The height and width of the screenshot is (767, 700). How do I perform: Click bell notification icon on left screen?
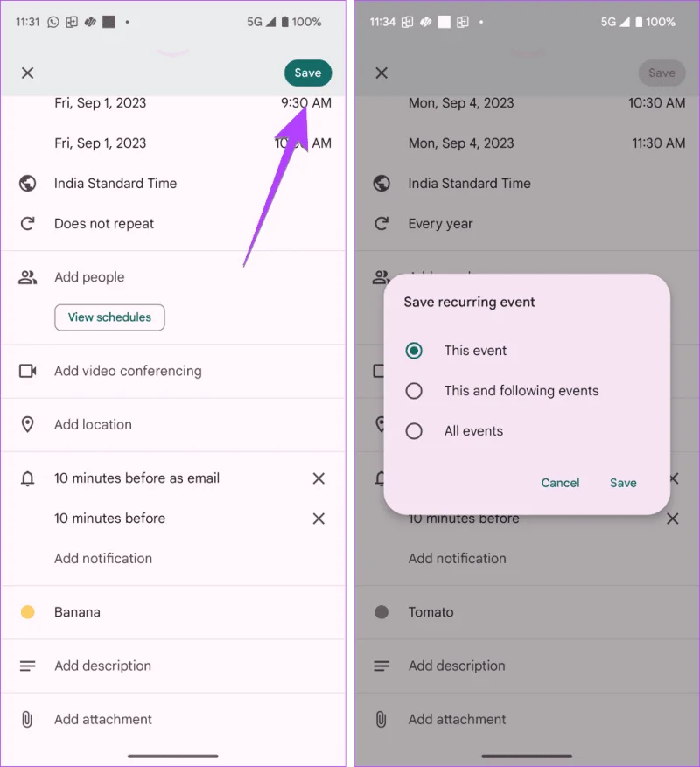(x=27, y=478)
